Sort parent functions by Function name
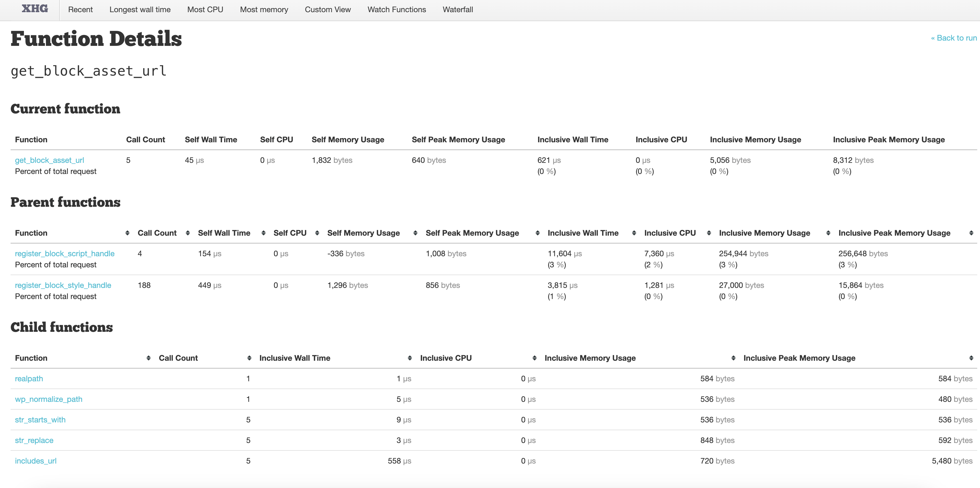The height and width of the screenshot is (488, 980). pyautogui.click(x=31, y=233)
